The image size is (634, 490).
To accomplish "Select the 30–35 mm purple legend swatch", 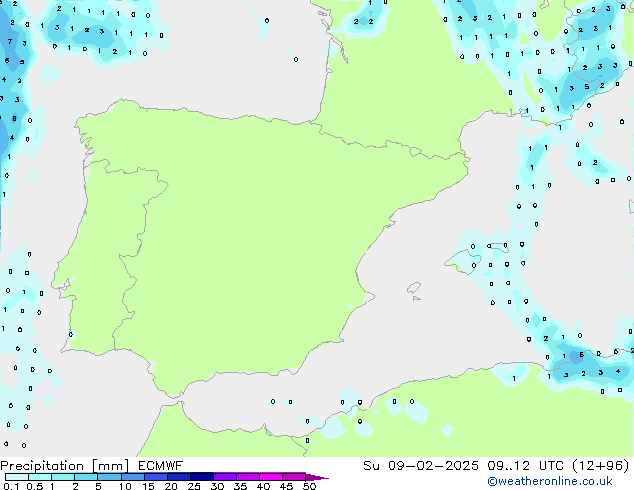I will [225, 477].
